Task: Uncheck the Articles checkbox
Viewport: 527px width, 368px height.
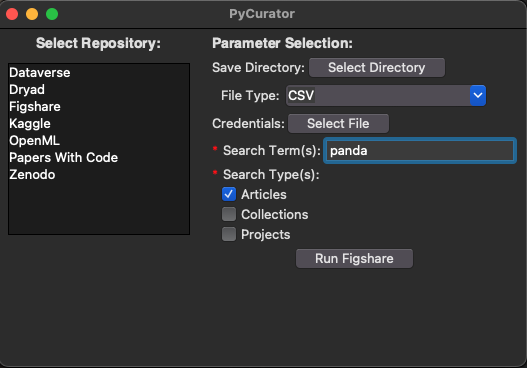Action: [229, 194]
